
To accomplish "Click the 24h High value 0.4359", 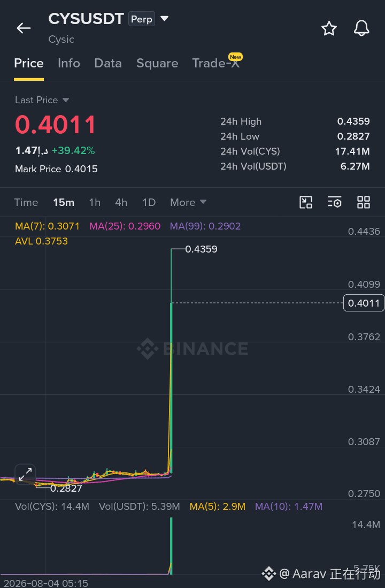I will (353, 121).
